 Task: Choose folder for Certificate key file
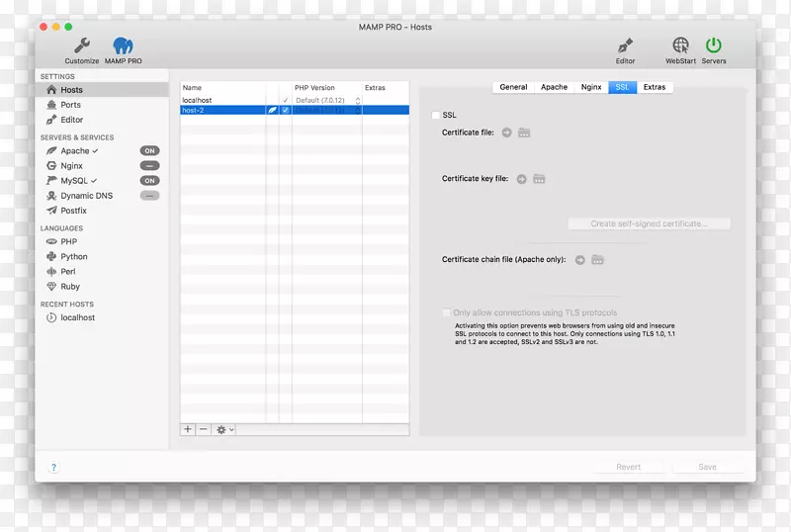click(539, 179)
